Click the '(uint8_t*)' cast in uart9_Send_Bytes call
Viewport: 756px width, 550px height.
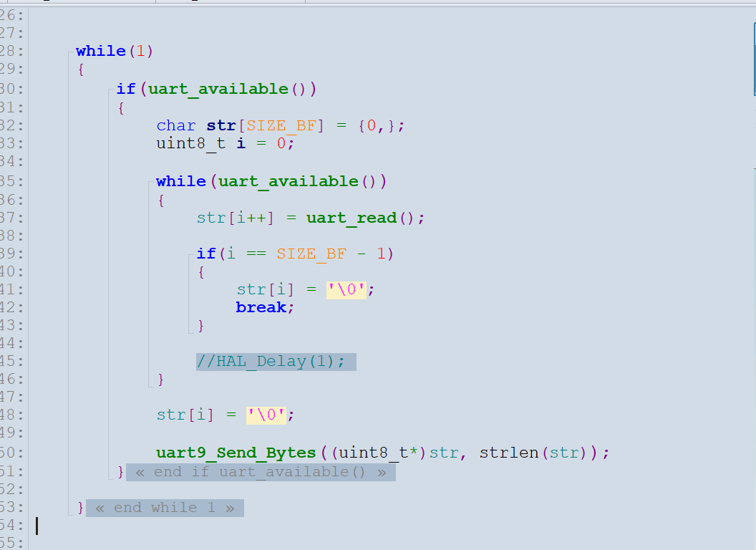379,453
